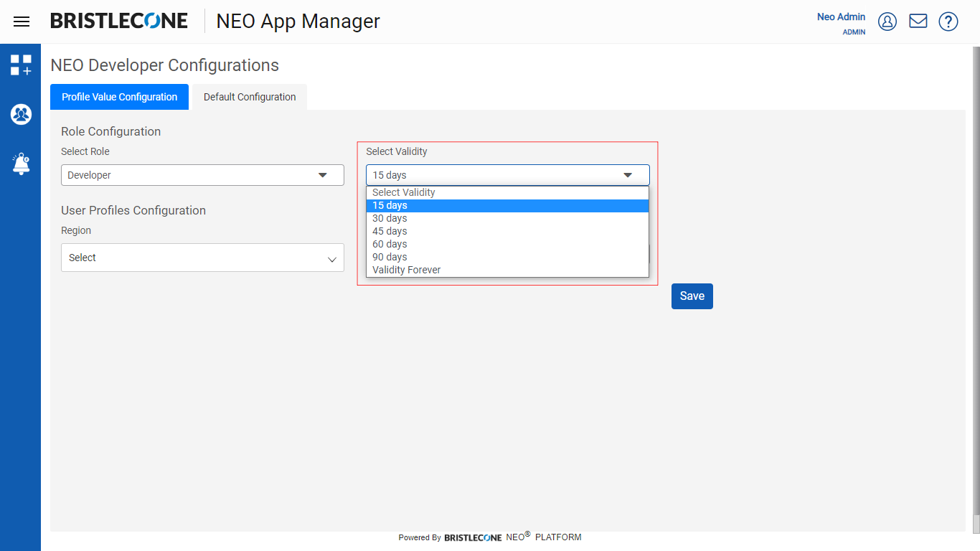Click the Neo Admin user name

[x=841, y=17]
